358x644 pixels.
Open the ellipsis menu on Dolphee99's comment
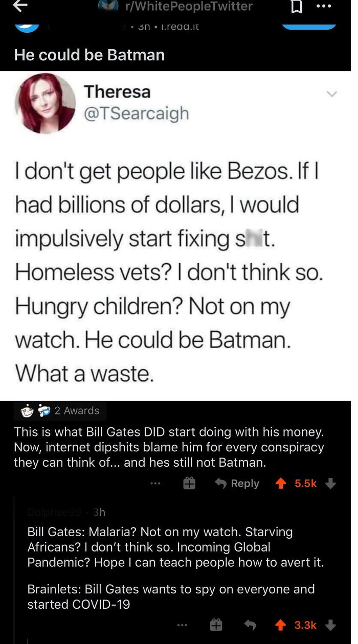coord(182,625)
